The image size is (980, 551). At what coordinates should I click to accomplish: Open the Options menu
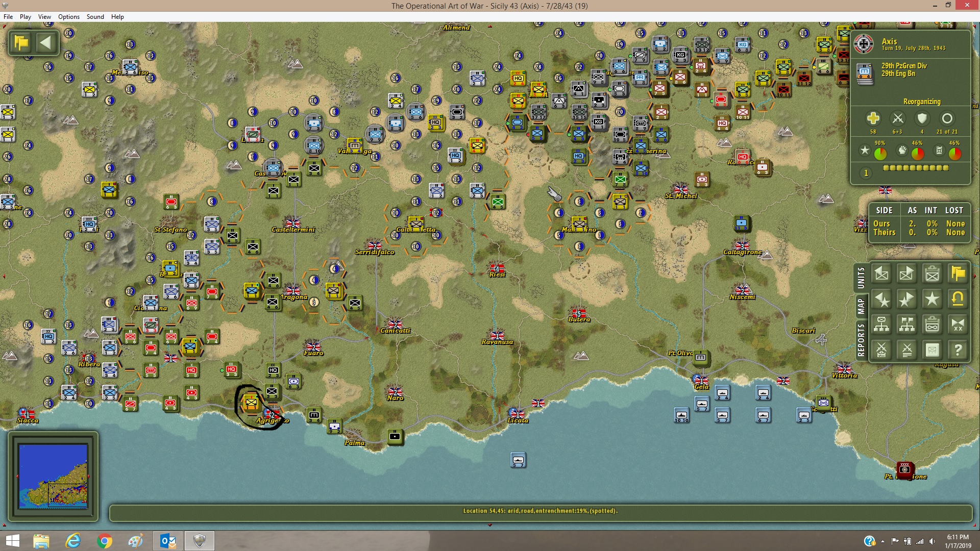[69, 17]
